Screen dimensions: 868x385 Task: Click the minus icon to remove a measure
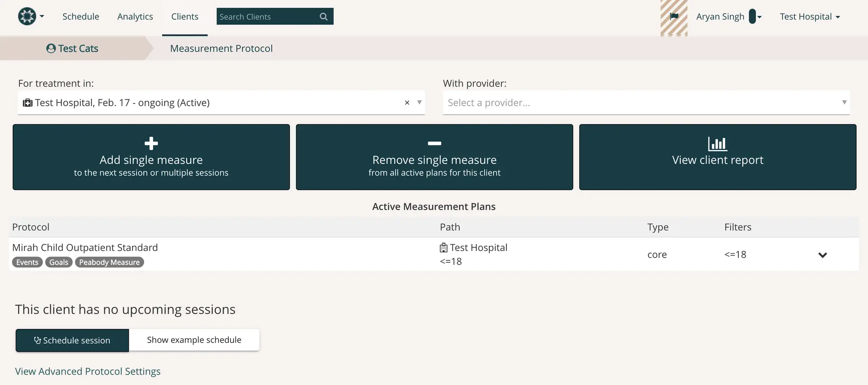(x=434, y=143)
